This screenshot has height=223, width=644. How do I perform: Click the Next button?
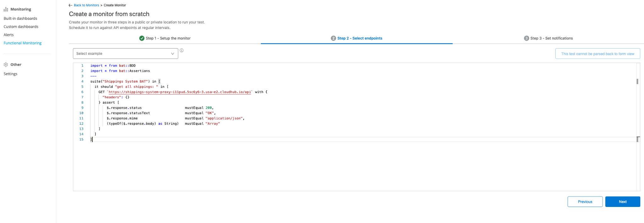tap(622, 202)
